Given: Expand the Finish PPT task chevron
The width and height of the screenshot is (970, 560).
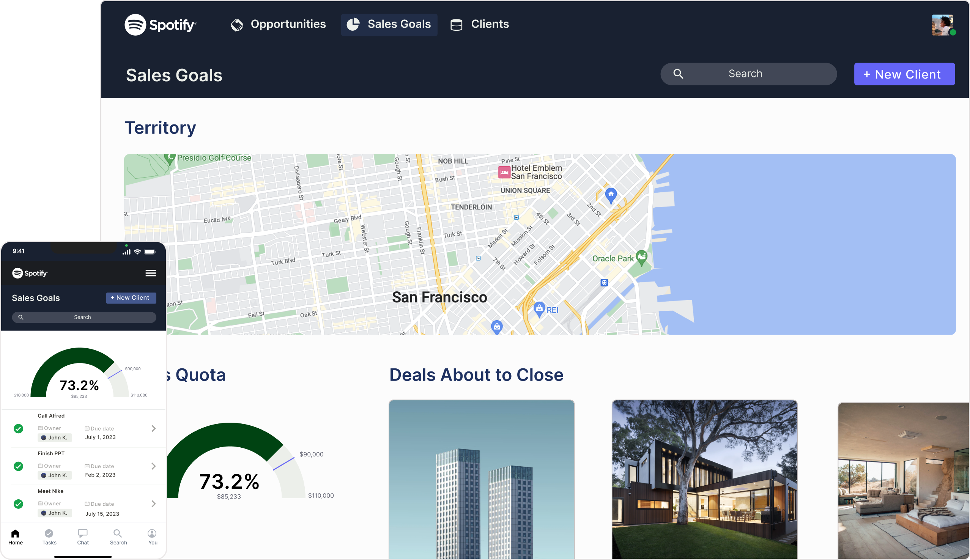Looking at the screenshot, I should (x=153, y=466).
